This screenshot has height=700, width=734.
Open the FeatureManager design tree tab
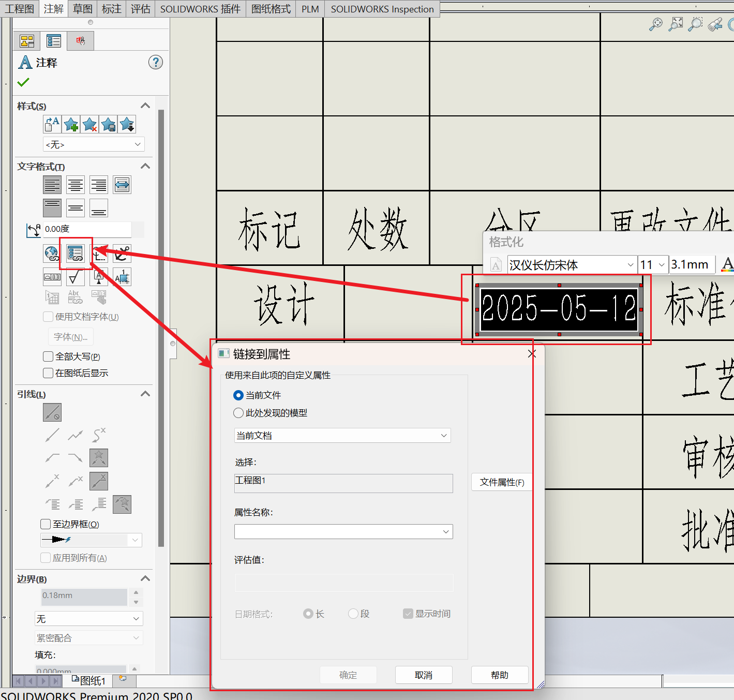coord(27,41)
